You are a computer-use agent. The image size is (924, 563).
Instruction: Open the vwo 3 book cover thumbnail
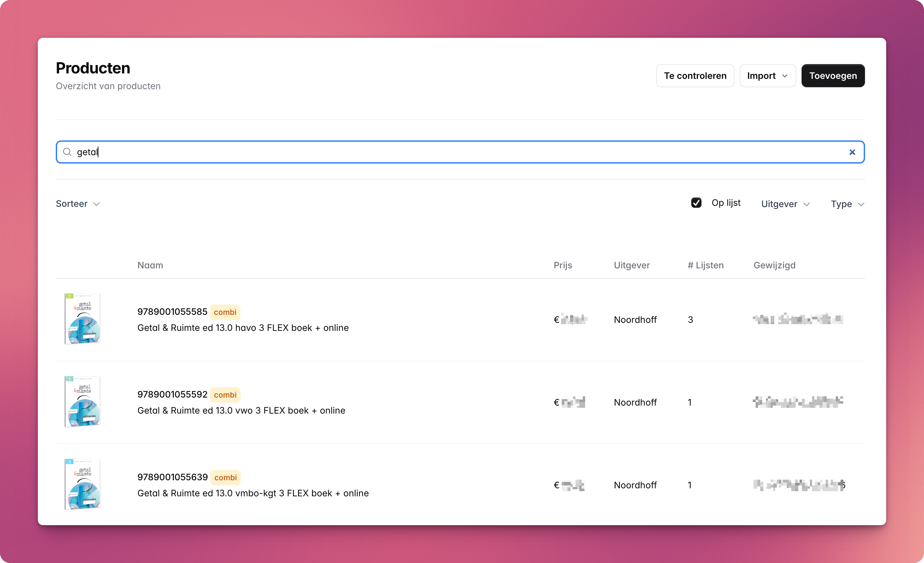pyautogui.click(x=82, y=402)
